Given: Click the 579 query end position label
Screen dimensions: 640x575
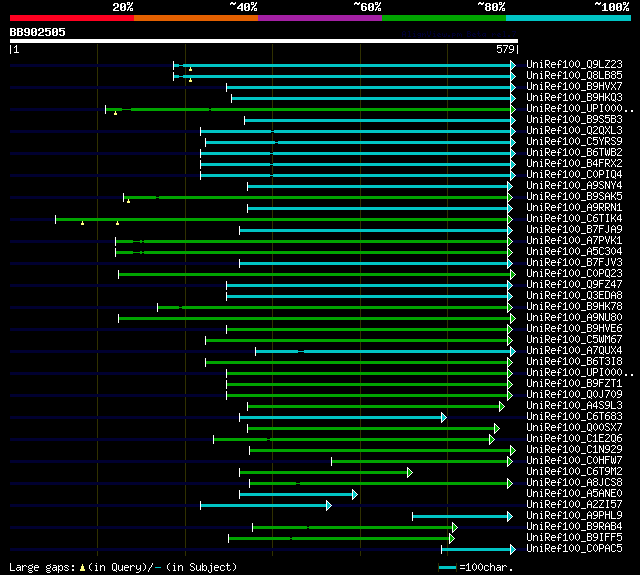Looking at the screenshot, I should point(507,49).
